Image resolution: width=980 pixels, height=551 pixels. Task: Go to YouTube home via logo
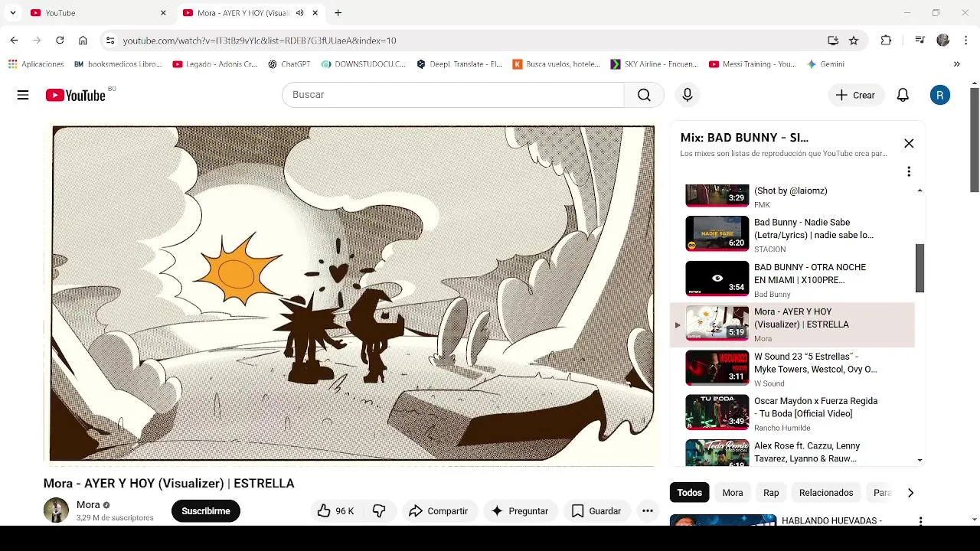click(75, 95)
